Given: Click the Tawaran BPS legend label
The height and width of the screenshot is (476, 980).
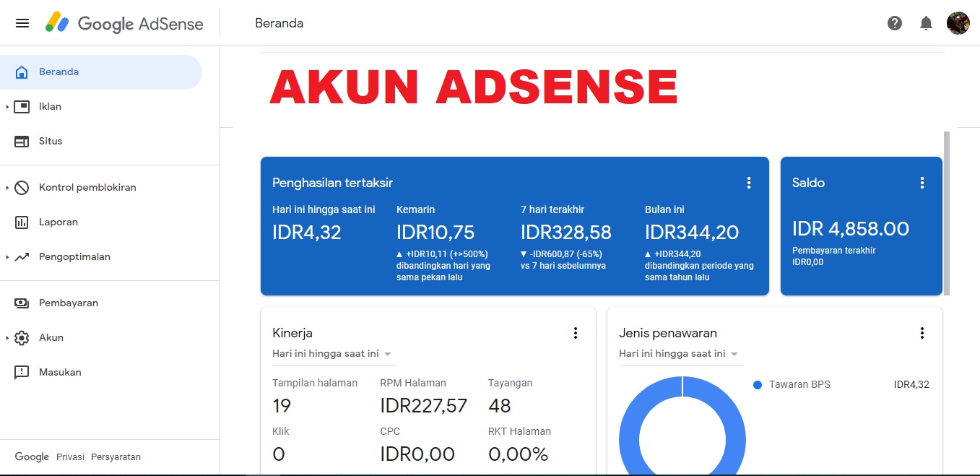Looking at the screenshot, I should click(x=799, y=385).
